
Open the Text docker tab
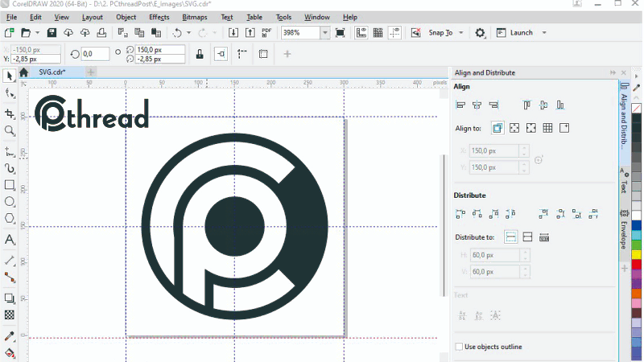624,180
